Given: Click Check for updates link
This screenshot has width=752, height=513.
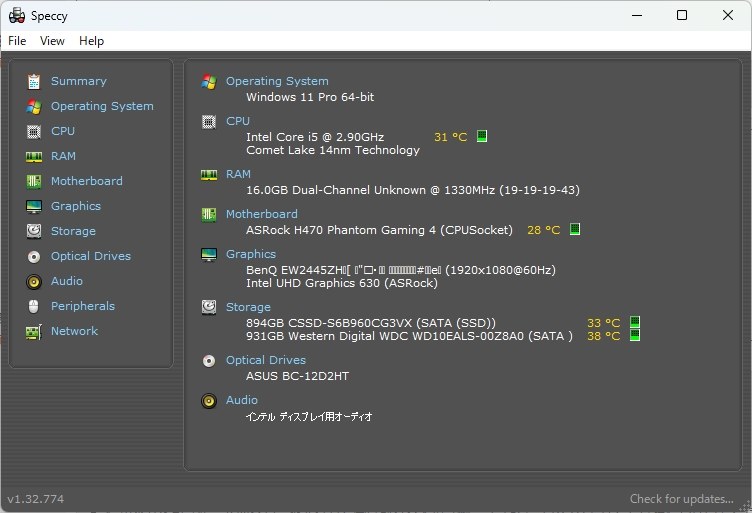Looking at the screenshot, I should [x=682, y=499].
